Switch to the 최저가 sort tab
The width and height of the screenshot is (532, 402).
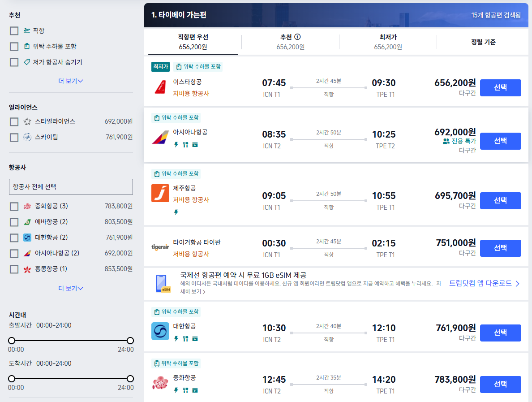(388, 42)
